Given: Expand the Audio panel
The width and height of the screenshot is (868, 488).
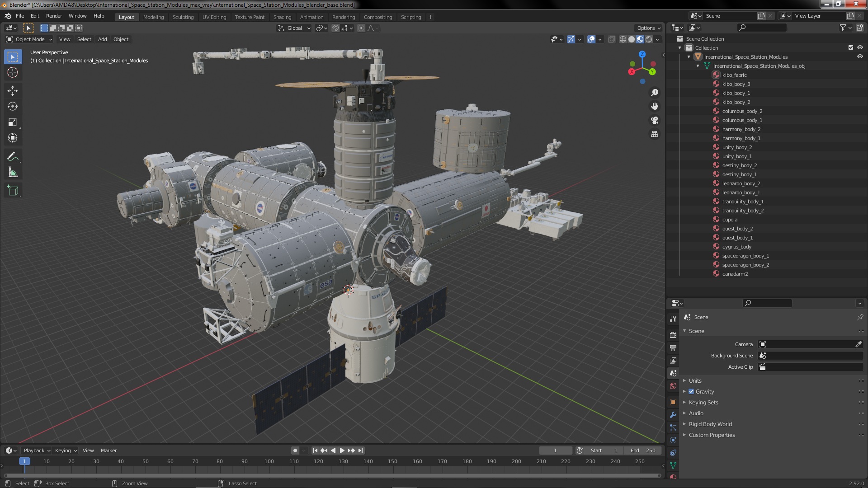Looking at the screenshot, I should [x=696, y=413].
